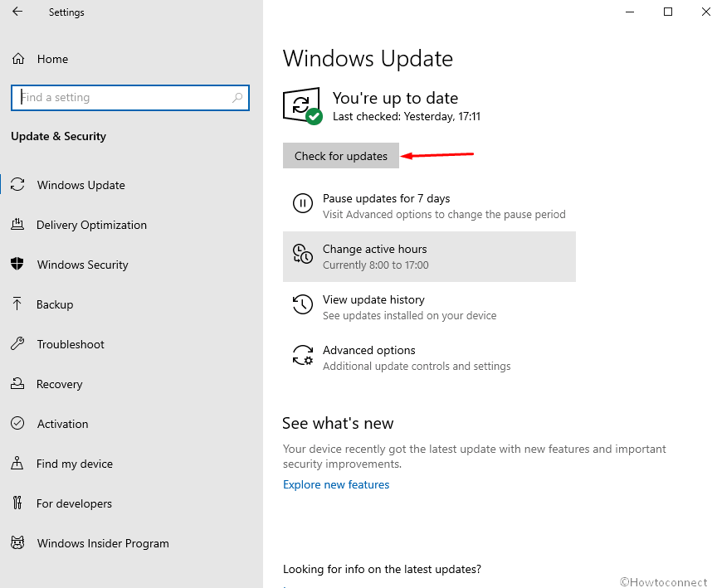717x588 pixels.
Task: Click the pause circle icon
Action: pyautogui.click(x=303, y=203)
